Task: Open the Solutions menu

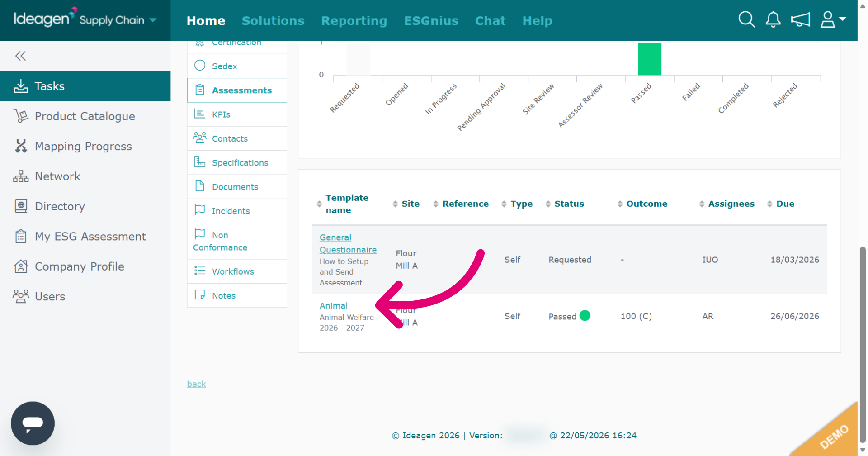Action: pyautogui.click(x=273, y=21)
